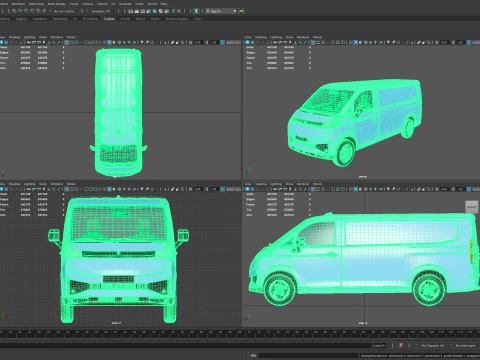
Task: Open the Mesh Display menu
Action: tap(57, 4)
